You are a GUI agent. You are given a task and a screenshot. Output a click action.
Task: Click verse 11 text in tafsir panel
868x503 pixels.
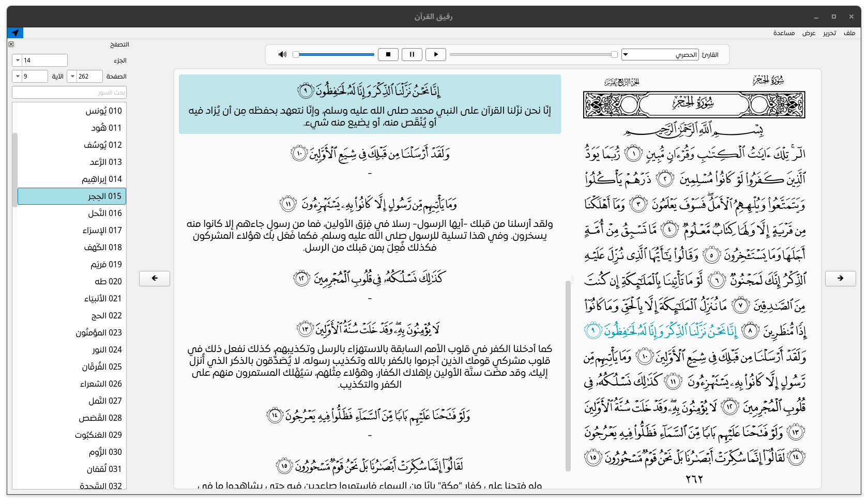tap(369, 204)
